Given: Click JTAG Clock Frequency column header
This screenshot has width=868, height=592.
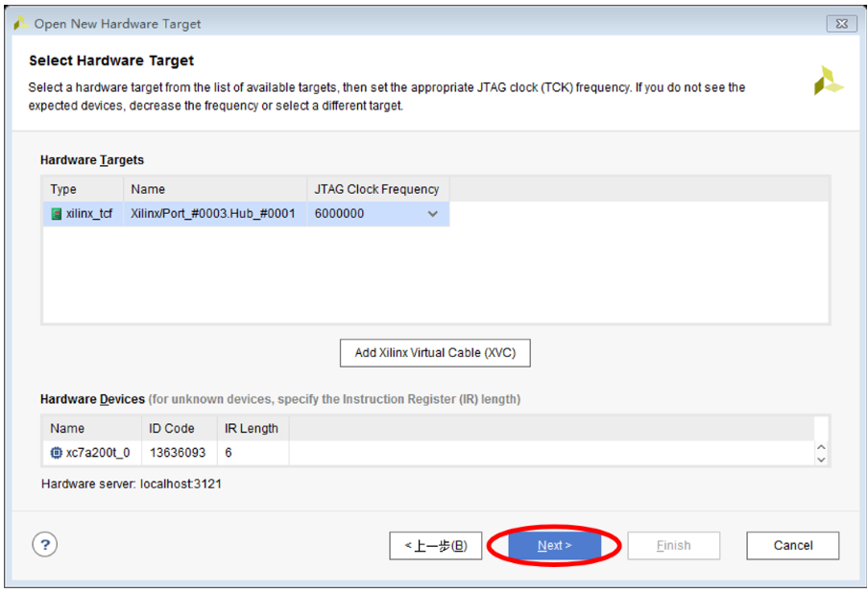Looking at the screenshot, I should tap(378, 189).
